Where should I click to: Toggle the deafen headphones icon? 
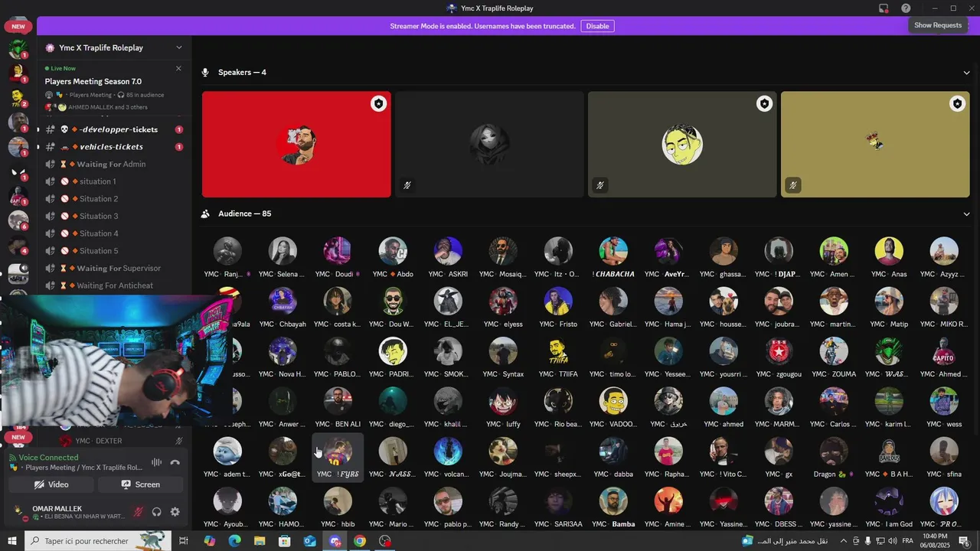(157, 512)
